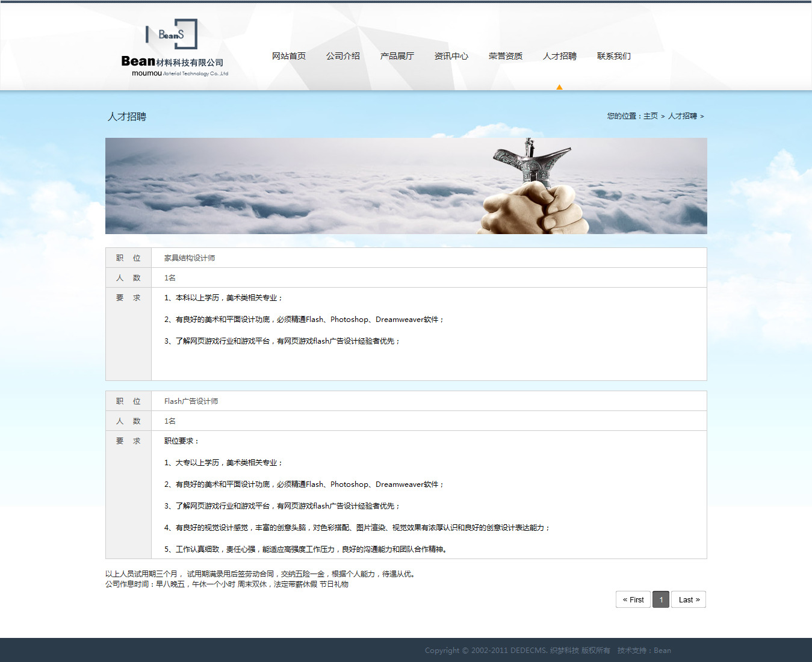Select 荣誉资质 in navigation bar
Screen dimensions: 812x662
(x=506, y=56)
